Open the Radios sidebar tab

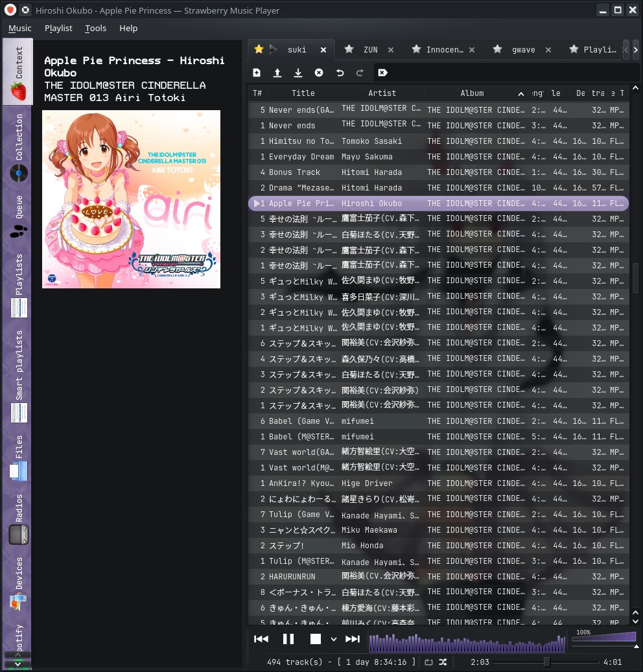[x=18, y=518]
